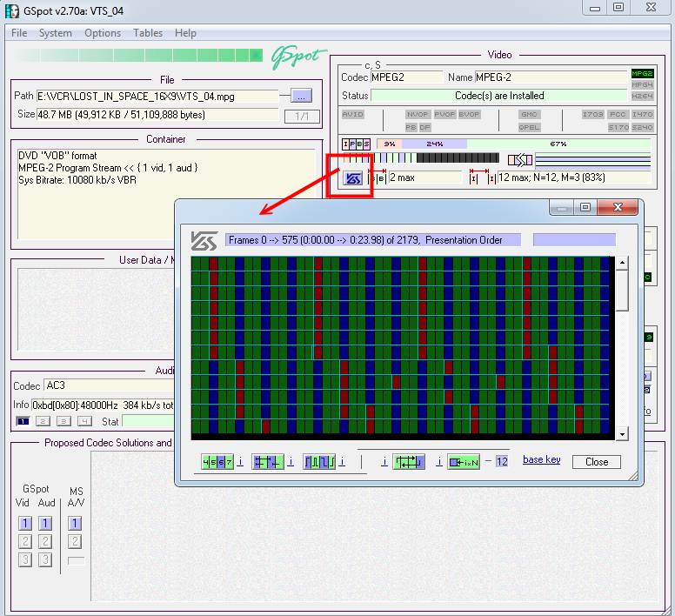The height and width of the screenshot is (616, 675).
Task: Click the IPBS frame type legend
Action: pos(356,144)
